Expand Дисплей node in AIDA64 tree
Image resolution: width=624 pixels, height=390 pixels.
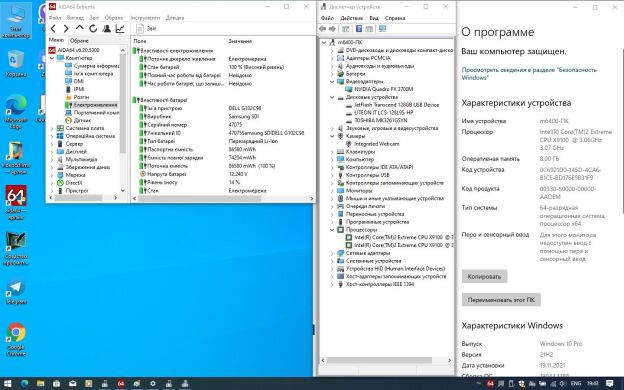click(52, 152)
